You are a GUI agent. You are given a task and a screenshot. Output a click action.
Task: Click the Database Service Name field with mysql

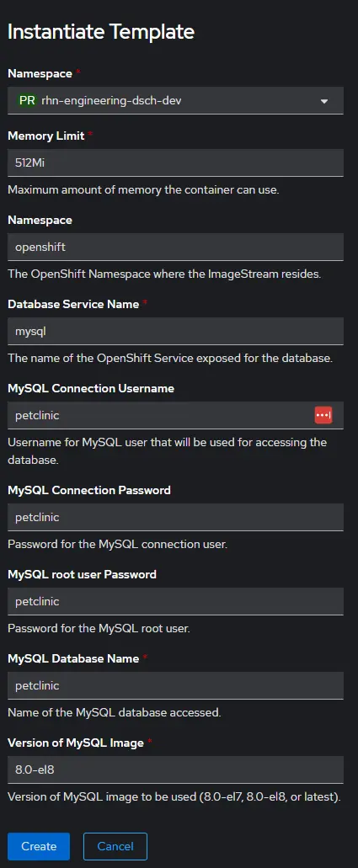click(x=175, y=331)
